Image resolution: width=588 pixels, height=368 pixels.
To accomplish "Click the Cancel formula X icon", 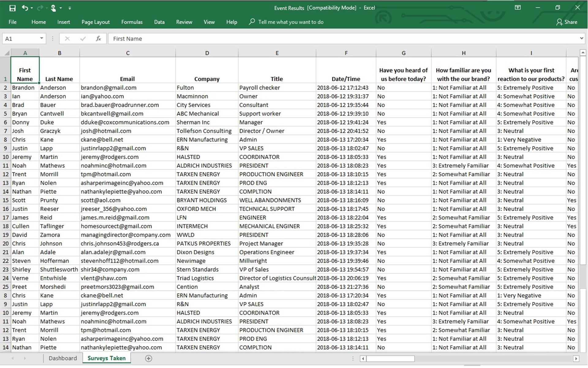I will click(67, 39).
